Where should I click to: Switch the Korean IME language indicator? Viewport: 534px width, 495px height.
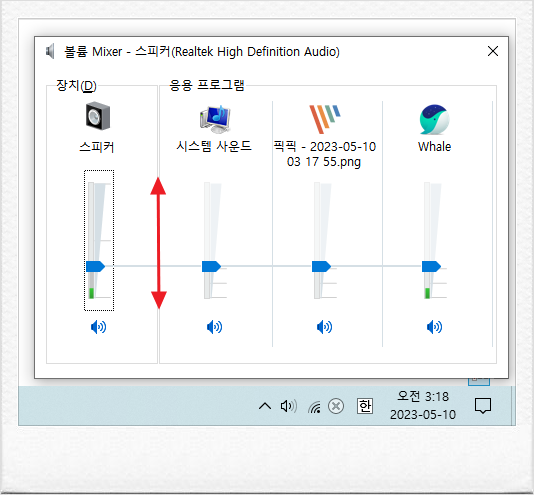(365, 406)
